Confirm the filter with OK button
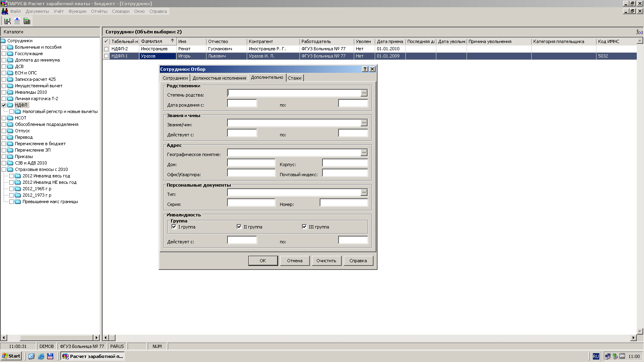This screenshot has height=362, width=644. [263, 261]
